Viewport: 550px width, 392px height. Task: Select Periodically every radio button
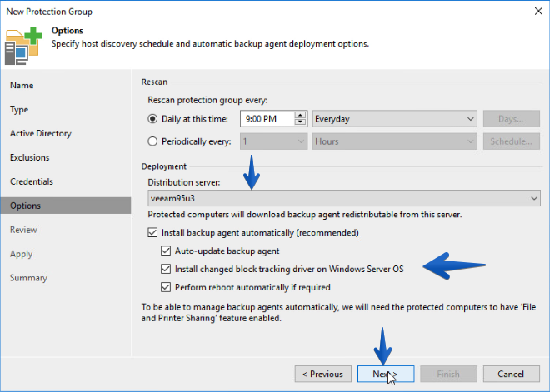point(152,141)
